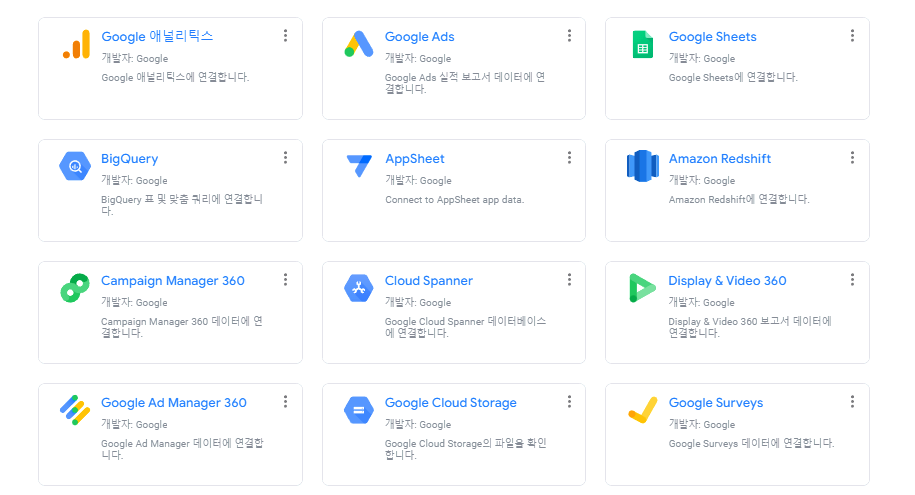Click 'Connect to AppSheet app data.' description
Image resolution: width=915 pixels, height=495 pixels.
click(x=455, y=200)
